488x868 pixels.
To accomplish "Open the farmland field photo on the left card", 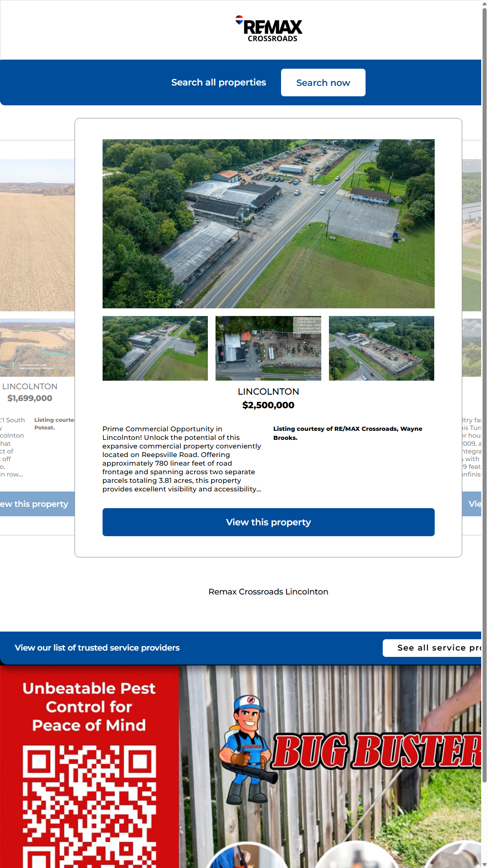I will click(37, 235).
